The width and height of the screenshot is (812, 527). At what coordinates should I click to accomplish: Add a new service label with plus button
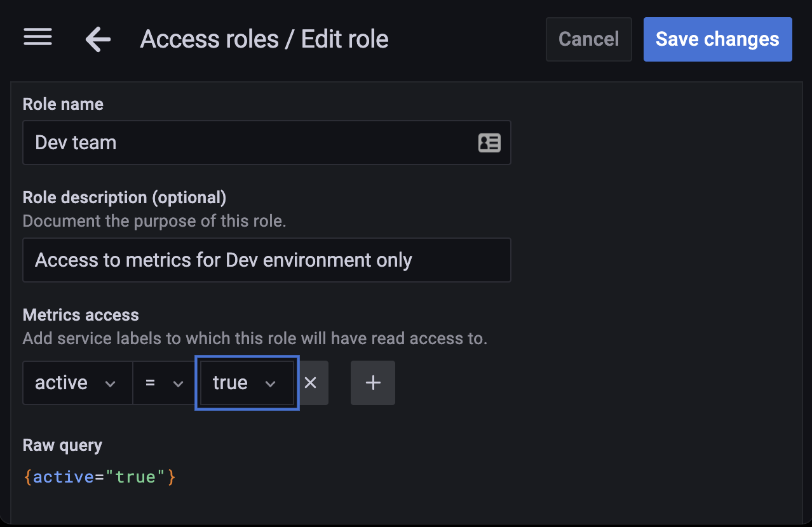point(373,383)
